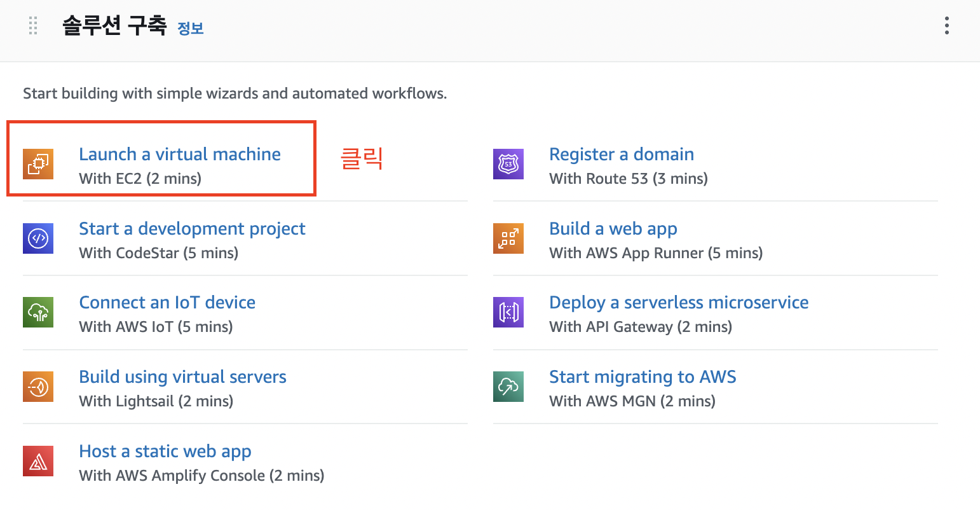This screenshot has width=980, height=510.
Task: Click the AWS IoT green cloud icon
Action: pos(38,312)
